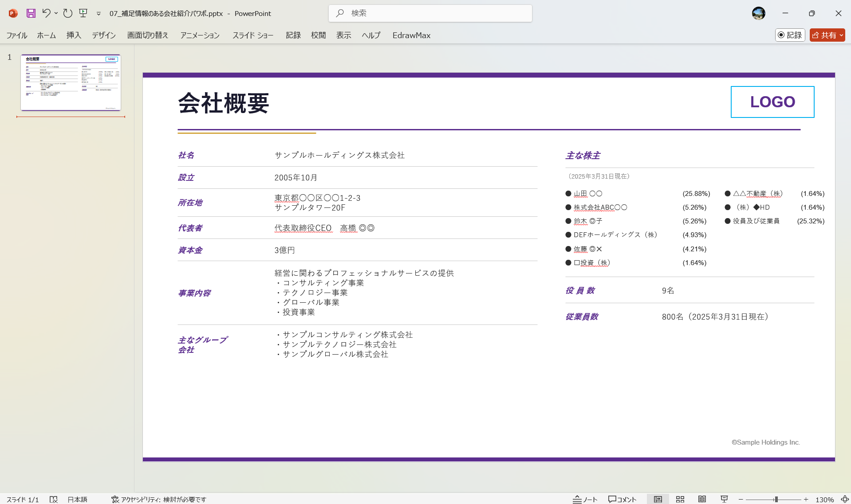Toggle the Notes pane
This screenshot has width=851, height=504.
point(586,499)
